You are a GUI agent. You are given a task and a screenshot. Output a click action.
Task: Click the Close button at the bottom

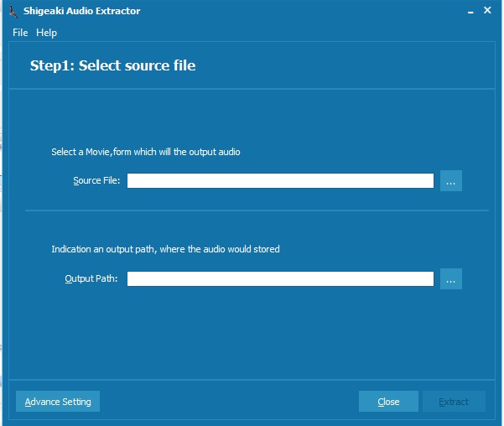(388, 401)
